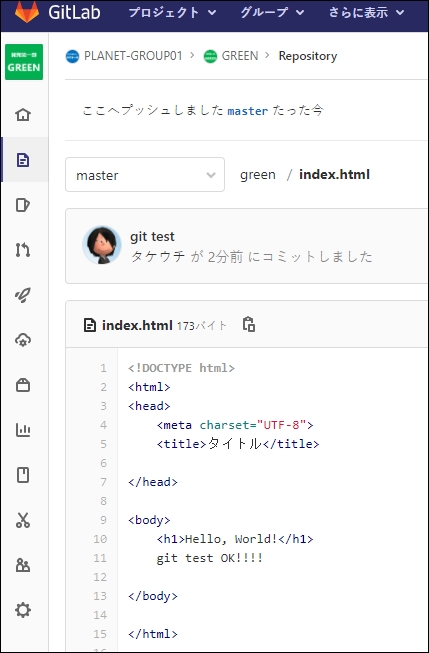The image size is (429, 653).
Task: Open Packages icon in sidebar
Action: pyautogui.click(x=23, y=385)
